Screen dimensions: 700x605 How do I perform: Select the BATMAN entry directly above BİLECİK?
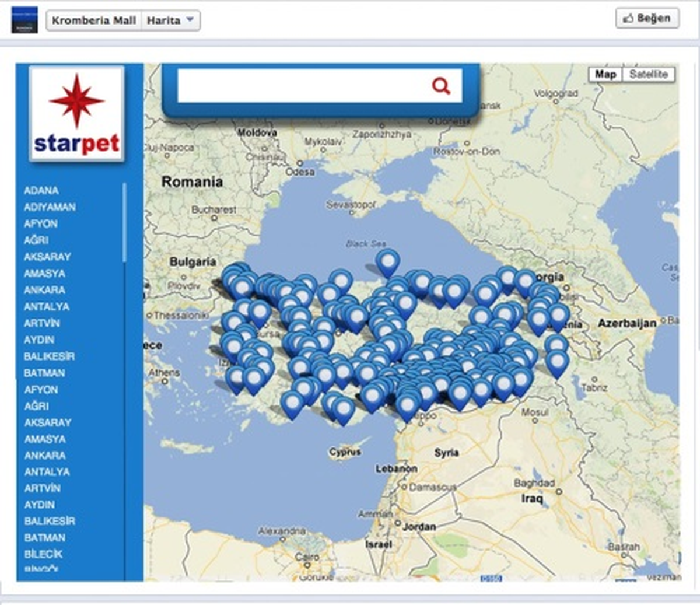point(44,537)
